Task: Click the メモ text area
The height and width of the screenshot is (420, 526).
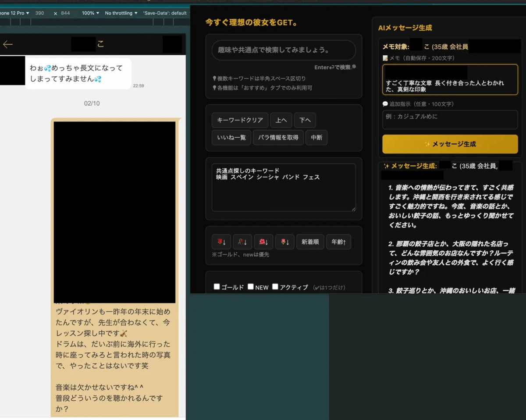Action: pyautogui.click(x=450, y=79)
